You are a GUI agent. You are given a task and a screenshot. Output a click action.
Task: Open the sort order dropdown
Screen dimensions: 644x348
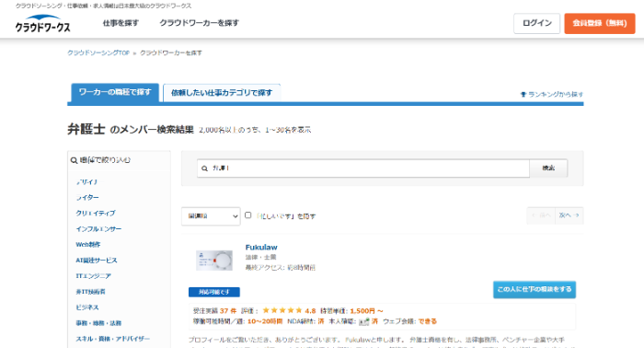coord(211,216)
